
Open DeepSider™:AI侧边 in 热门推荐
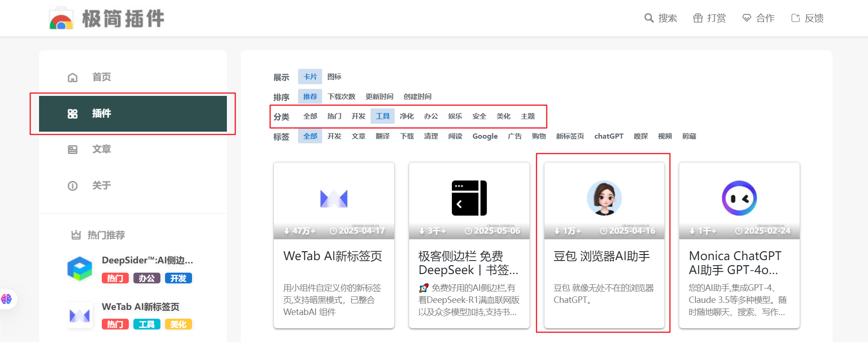point(147,260)
